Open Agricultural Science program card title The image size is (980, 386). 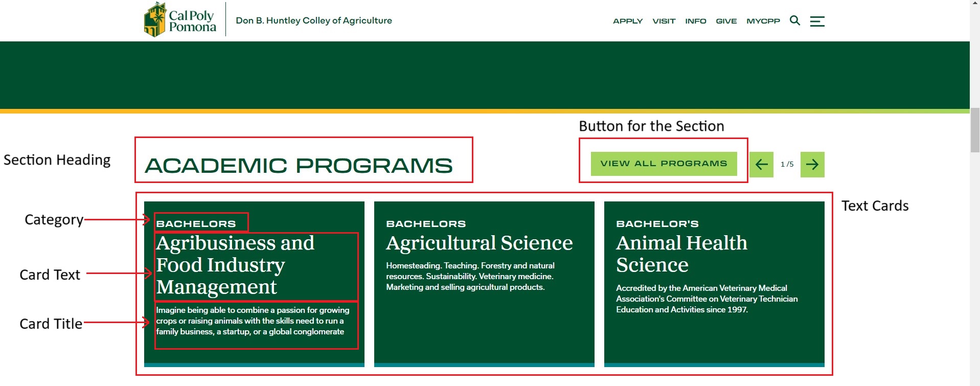[480, 243]
